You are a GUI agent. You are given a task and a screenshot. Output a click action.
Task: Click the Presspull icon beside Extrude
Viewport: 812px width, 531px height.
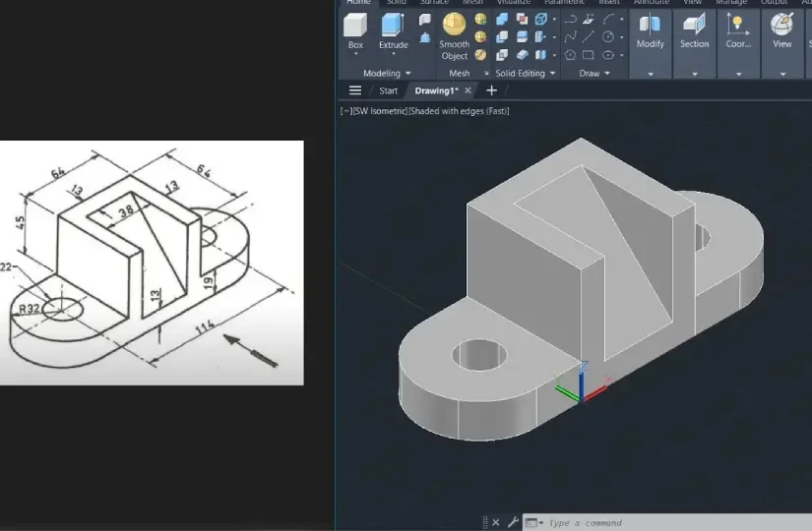(425, 37)
